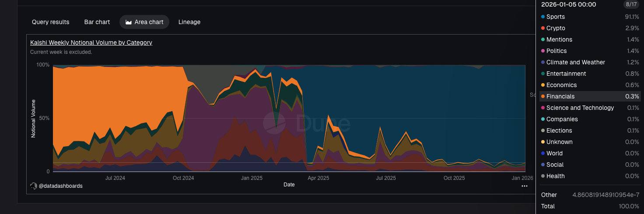This screenshot has height=214, width=644.
Task: Click the area chart icon in tab
Action: 129,22
